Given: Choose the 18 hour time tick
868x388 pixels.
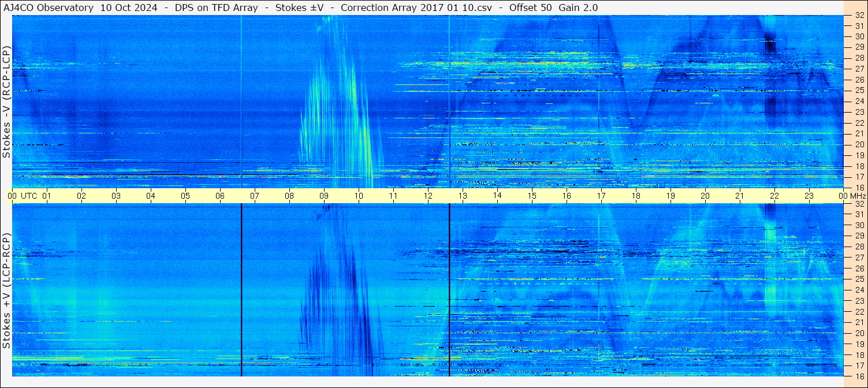Looking at the screenshot, I should [636, 196].
